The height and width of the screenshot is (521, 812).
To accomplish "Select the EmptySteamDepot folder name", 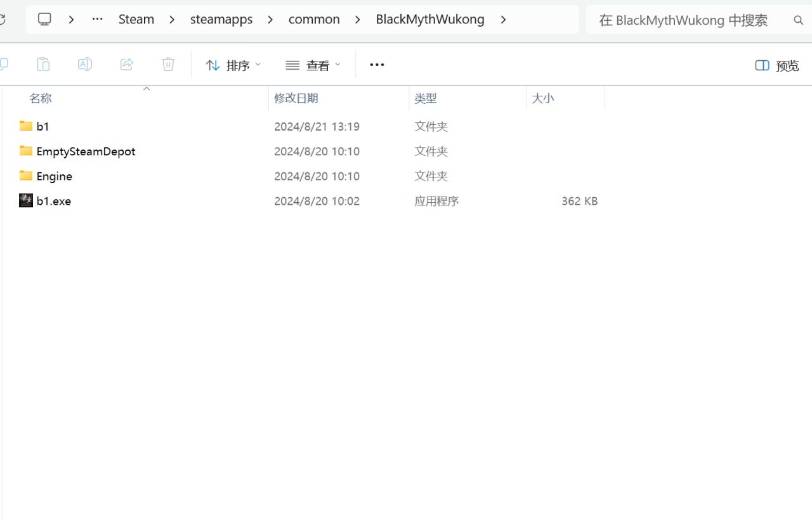I will pos(86,151).
